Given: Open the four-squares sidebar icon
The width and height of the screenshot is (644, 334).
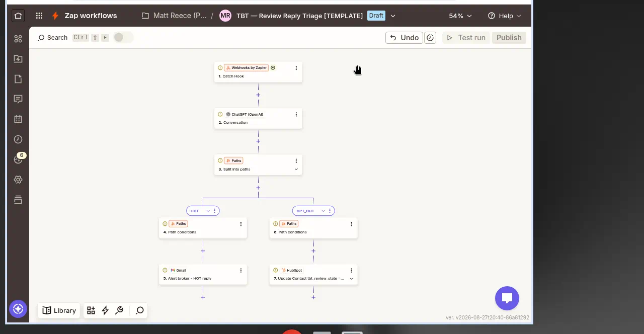Looking at the screenshot, I should pos(18,39).
